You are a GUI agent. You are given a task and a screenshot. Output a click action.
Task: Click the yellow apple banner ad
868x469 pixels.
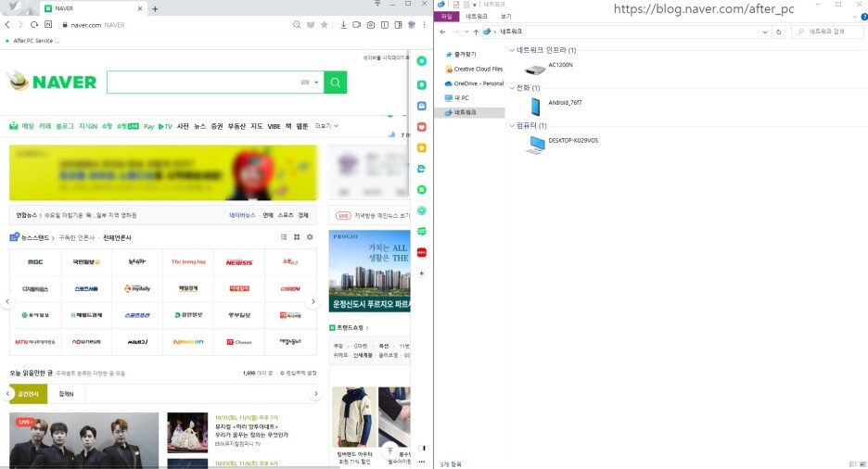163,172
